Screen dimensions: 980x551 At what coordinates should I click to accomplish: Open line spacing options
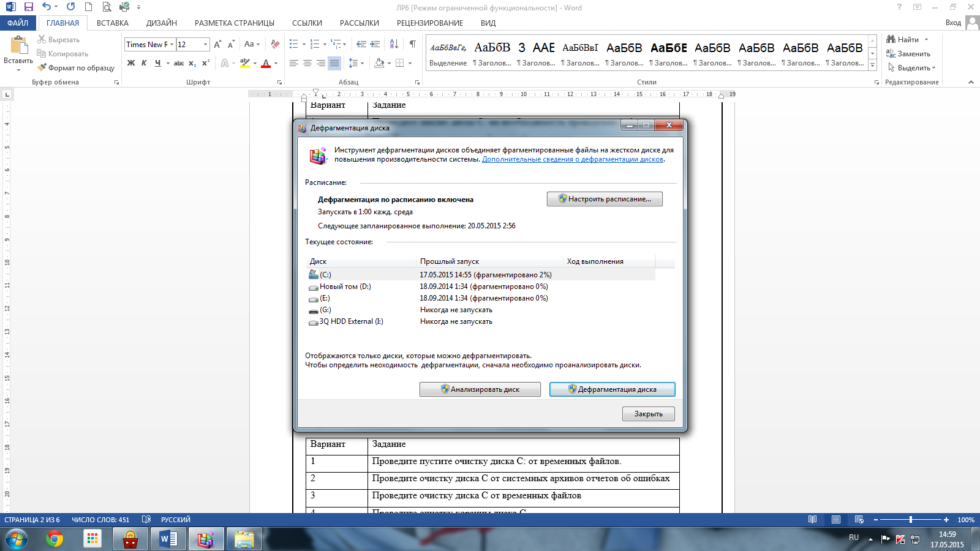tap(353, 63)
